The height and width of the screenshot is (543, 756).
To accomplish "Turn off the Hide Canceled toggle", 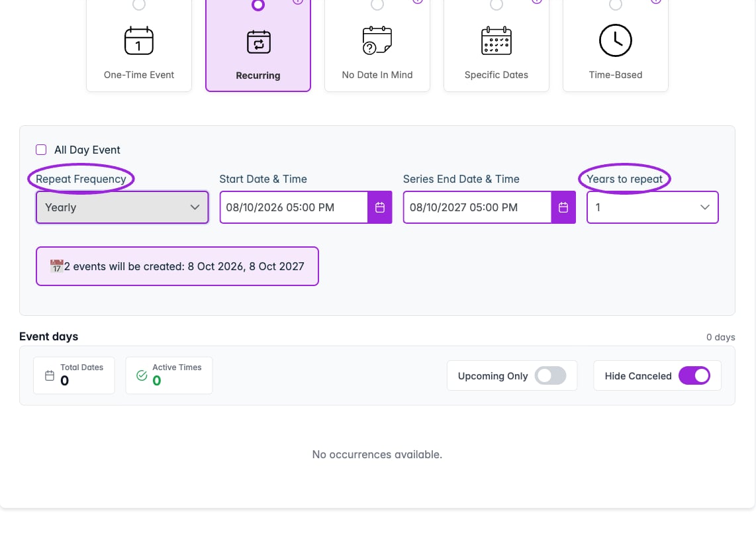I will [x=694, y=375].
